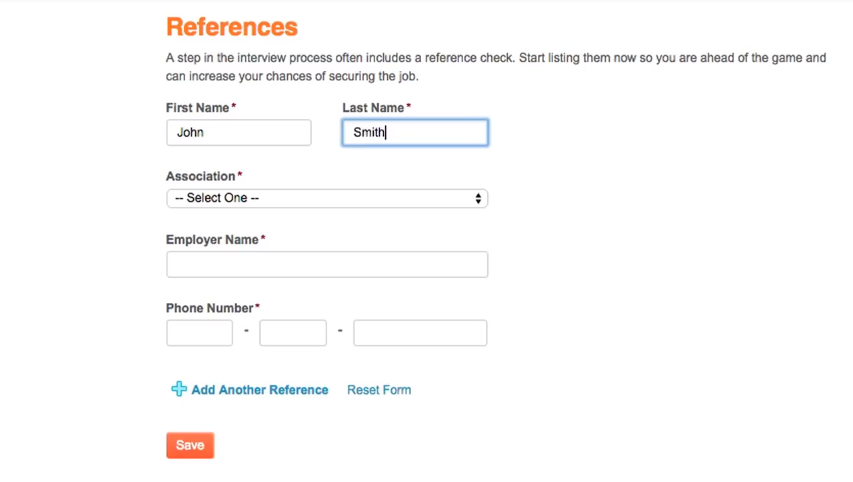Click the Employer Name label
The image size is (853, 482).
212,240
